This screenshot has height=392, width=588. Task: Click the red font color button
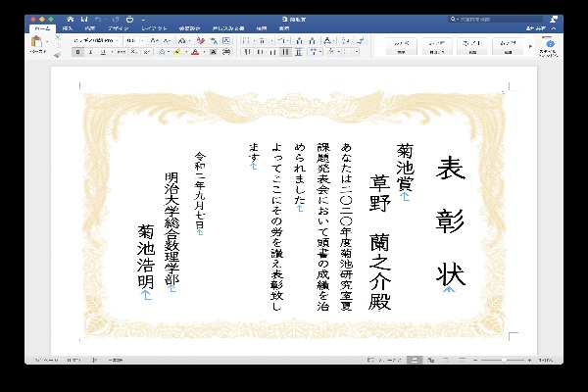195,52
